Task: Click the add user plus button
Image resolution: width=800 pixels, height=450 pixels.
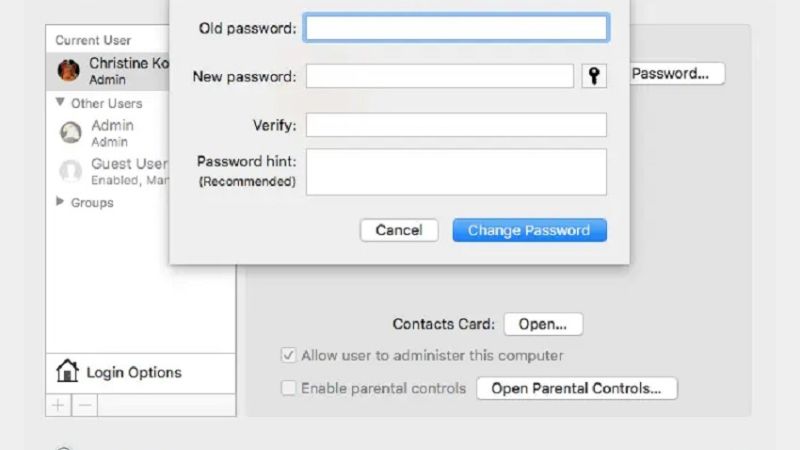Action: coord(58,405)
